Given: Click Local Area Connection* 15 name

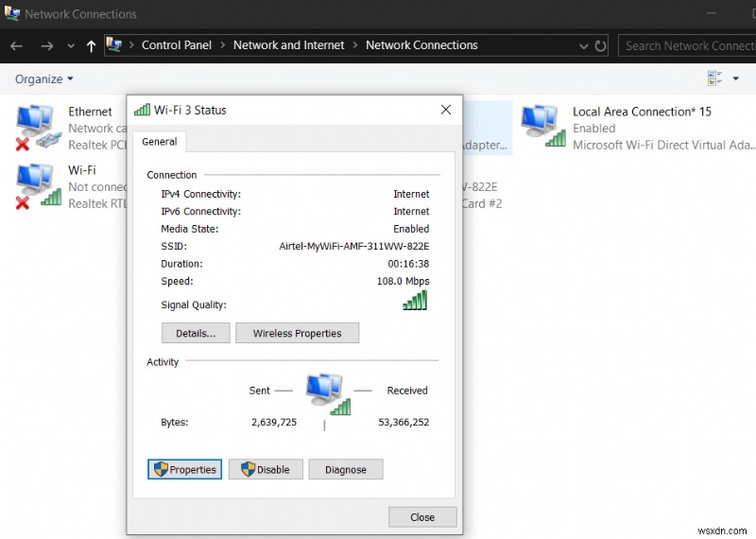Looking at the screenshot, I should pos(642,112).
